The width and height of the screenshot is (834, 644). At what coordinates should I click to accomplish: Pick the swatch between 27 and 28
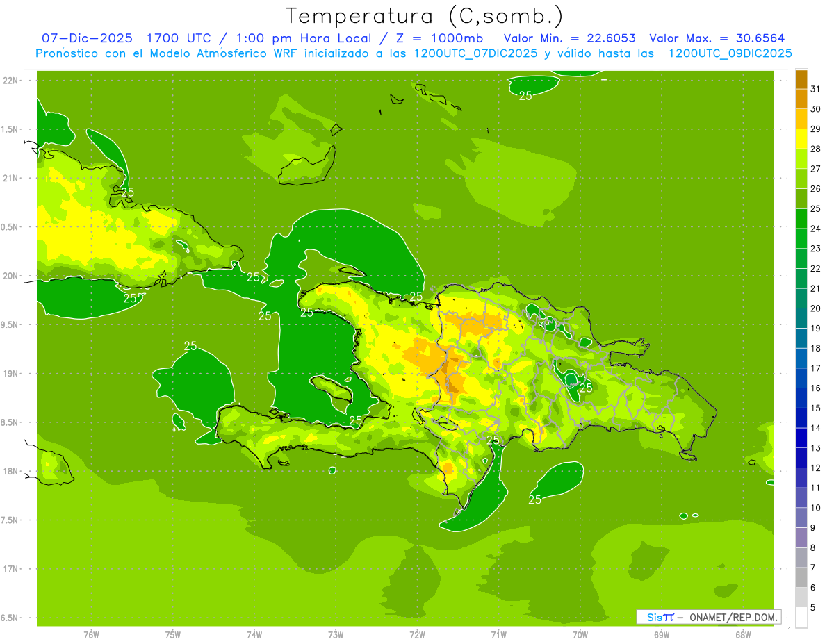click(x=801, y=159)
